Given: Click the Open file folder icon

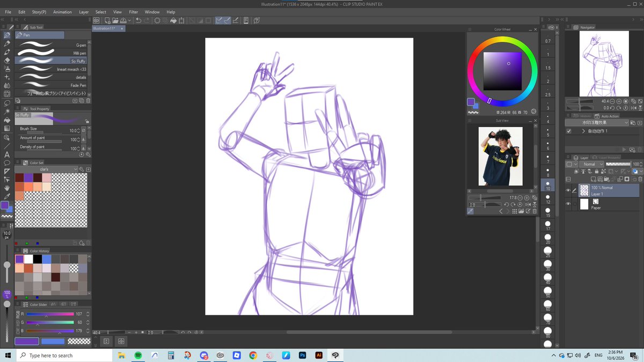Looking at the screenshot, I should click(115, 20).
